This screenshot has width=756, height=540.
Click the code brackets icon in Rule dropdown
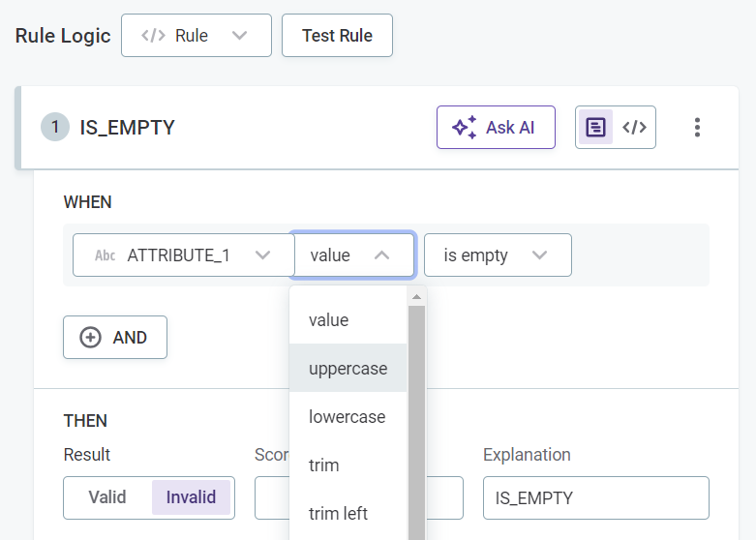pos(153,36)
